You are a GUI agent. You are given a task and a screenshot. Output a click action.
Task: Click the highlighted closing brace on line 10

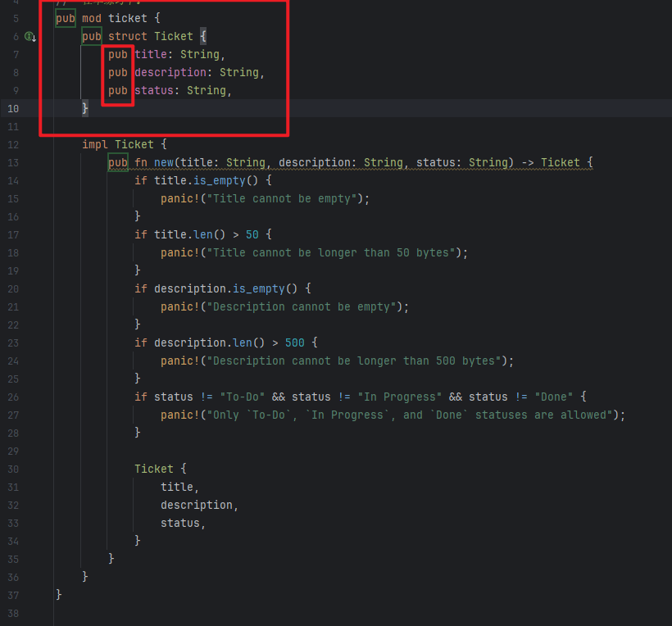click(85, 108)
